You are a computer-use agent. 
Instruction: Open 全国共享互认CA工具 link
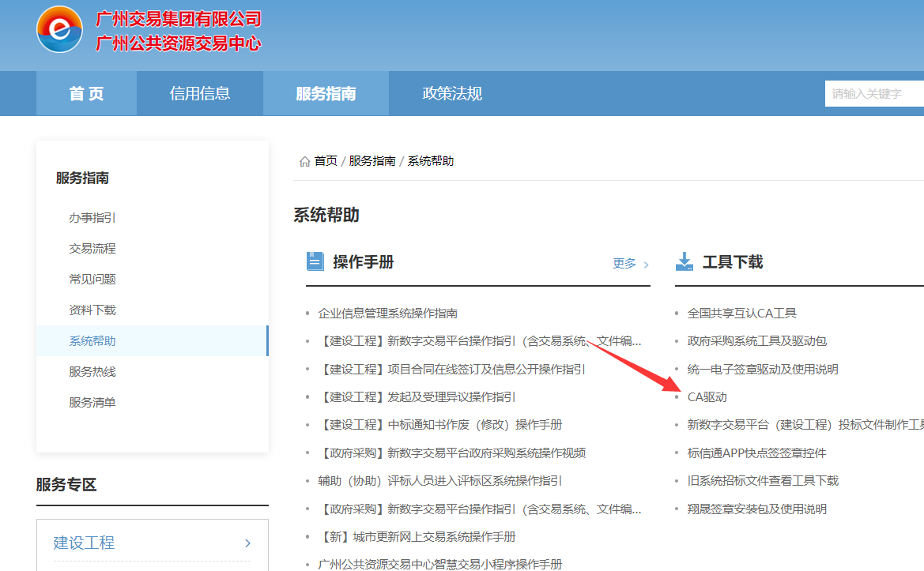click(741, 314)
